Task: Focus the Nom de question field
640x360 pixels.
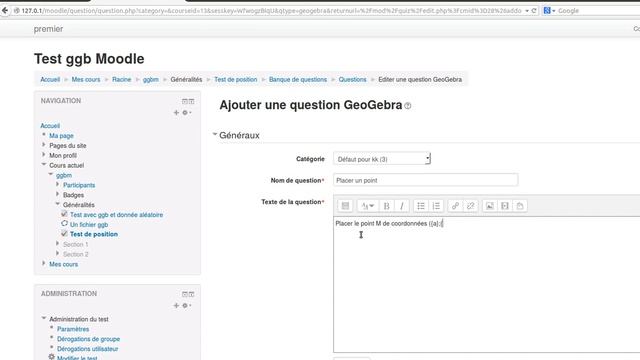Action: [x=426, y=180]
